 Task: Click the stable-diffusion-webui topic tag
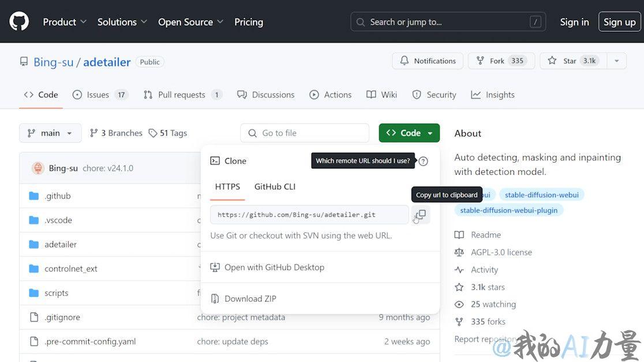pyautogui.click(x=541, y=195)
